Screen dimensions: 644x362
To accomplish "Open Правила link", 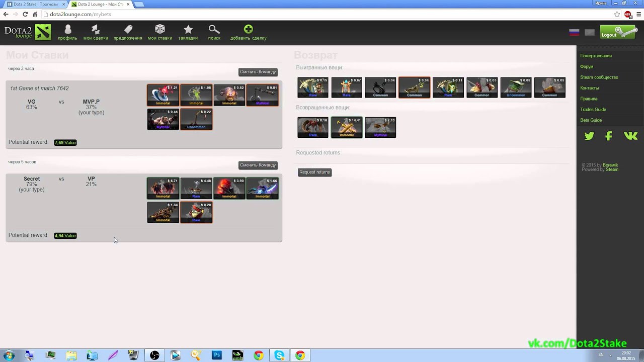I will [589, 99].
